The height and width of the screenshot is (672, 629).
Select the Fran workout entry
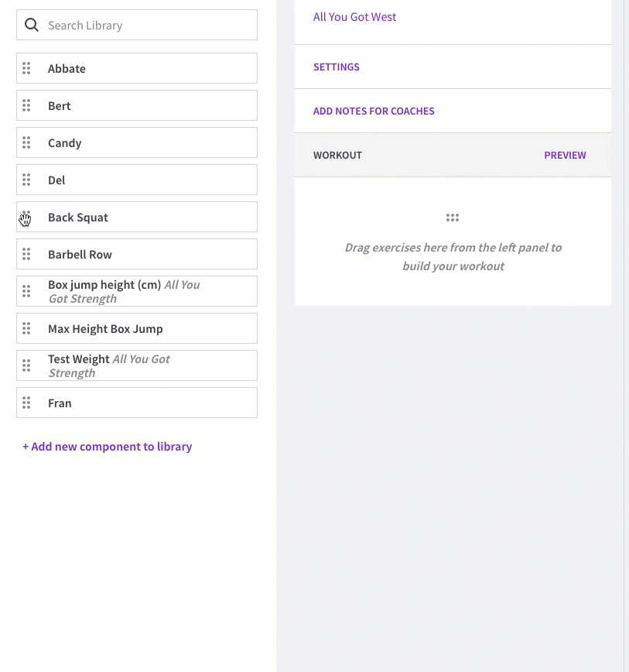tap(137, 403)
